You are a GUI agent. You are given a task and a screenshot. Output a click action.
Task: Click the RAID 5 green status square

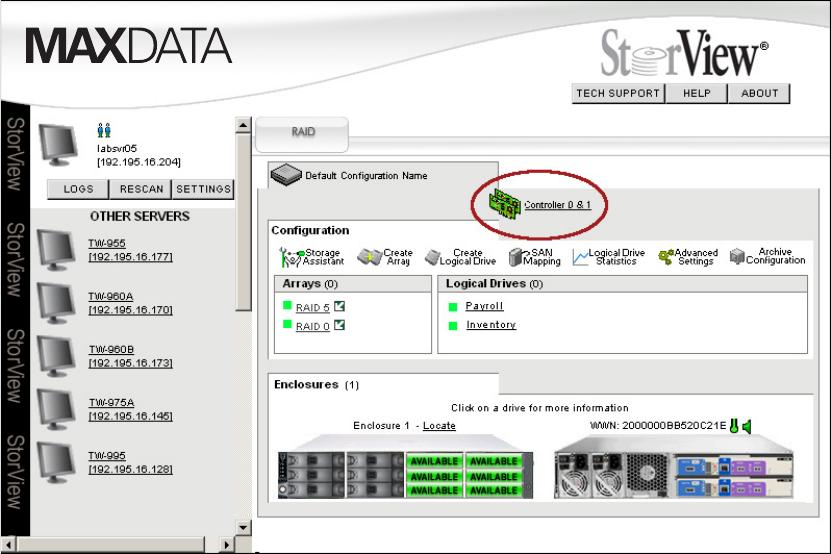287,305
